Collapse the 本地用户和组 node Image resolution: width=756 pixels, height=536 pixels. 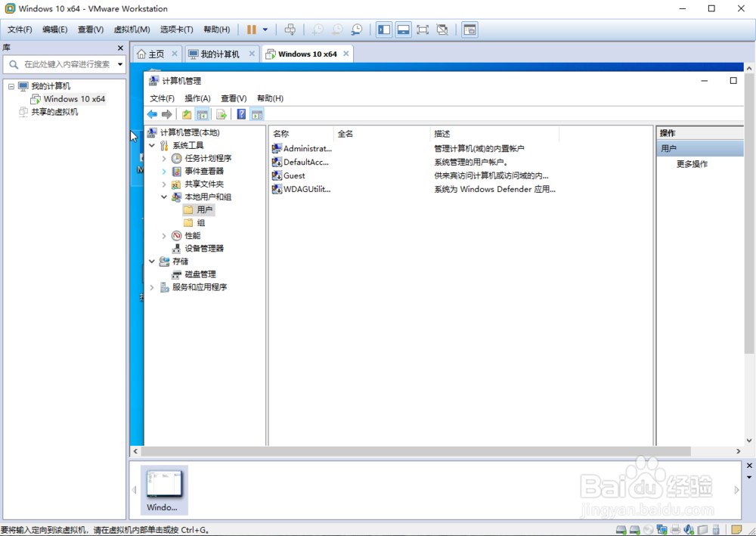coord(164,197)
